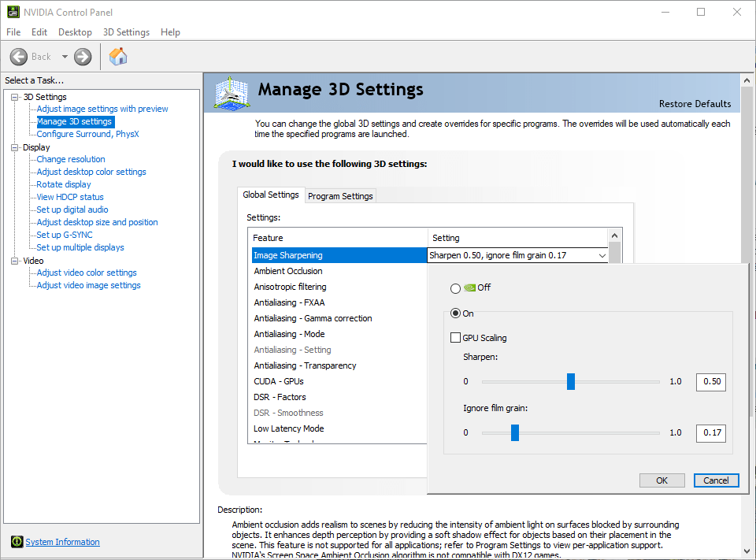
Task: Switch to the Program Settings tab
Action: tap(340, 195)
